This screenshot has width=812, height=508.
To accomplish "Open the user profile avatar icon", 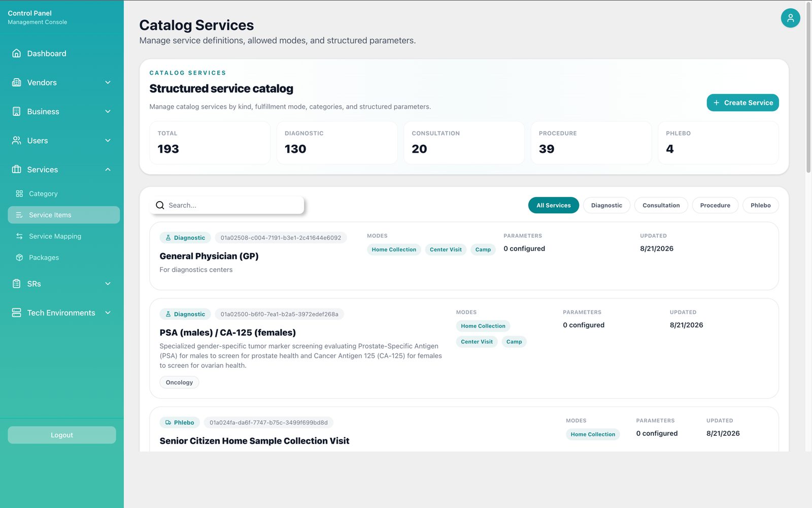I will pyautogui.click(x=790, y=18).
